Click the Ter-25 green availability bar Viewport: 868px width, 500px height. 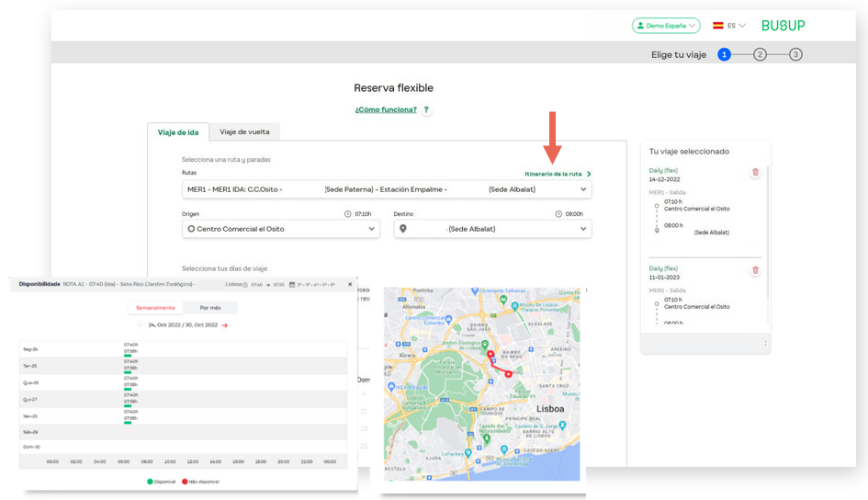[128, 372]
